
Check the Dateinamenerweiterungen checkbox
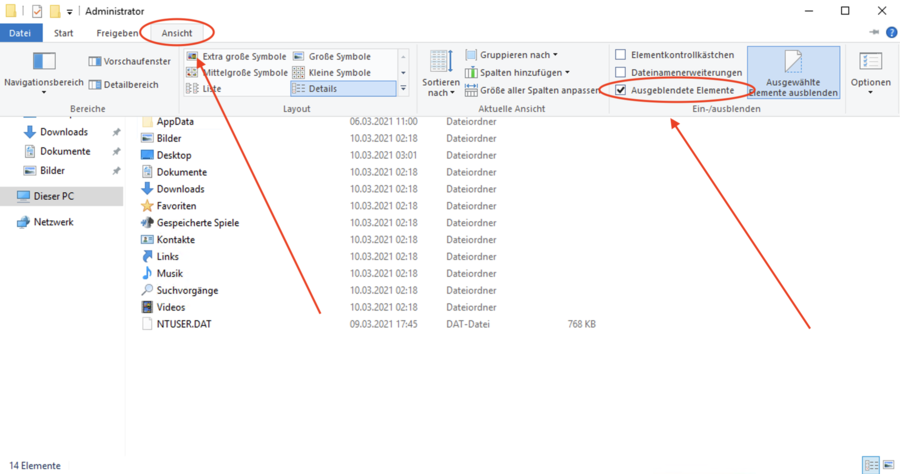[621, 73]
